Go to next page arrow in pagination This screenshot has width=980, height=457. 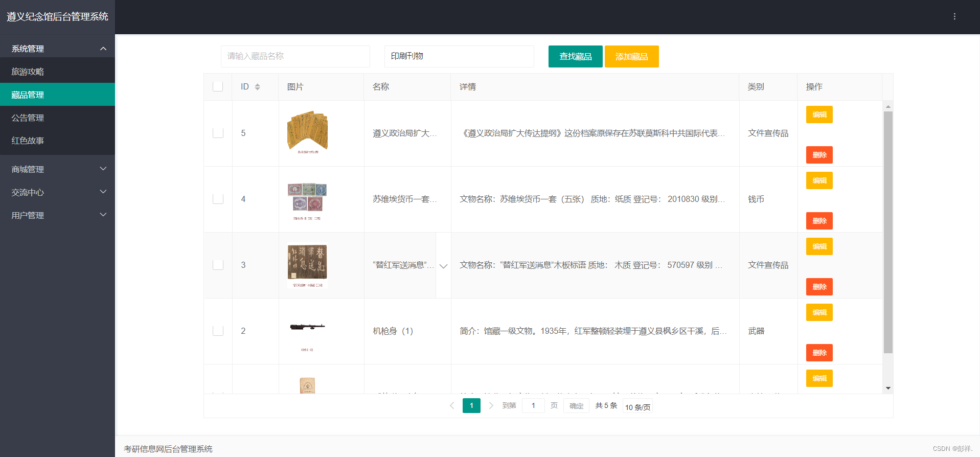[491, 405]
